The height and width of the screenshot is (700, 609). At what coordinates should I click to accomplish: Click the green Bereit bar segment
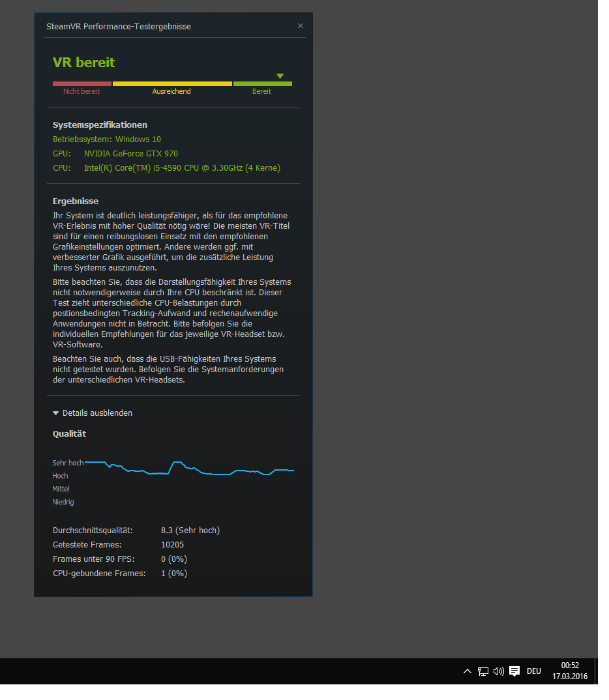click(263, 83)
